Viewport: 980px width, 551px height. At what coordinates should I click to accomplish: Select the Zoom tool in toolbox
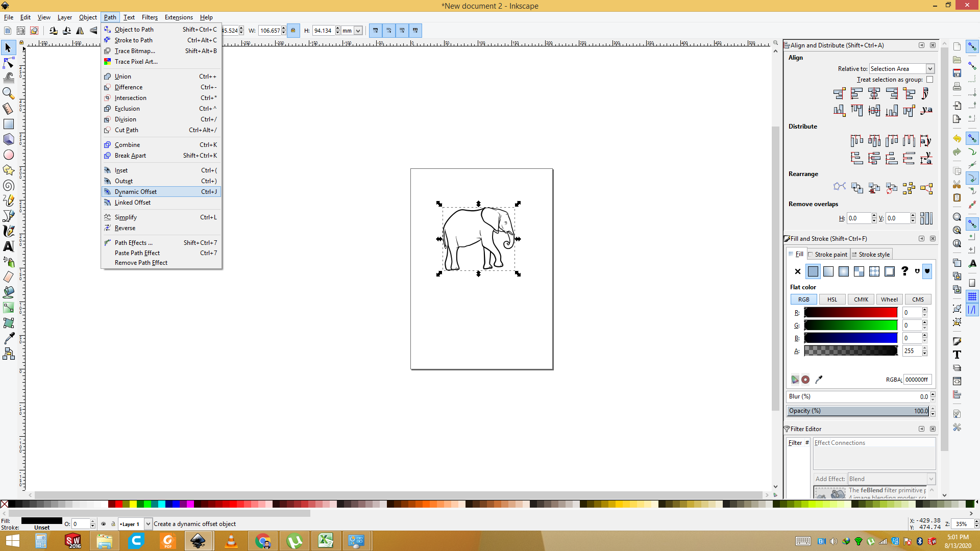point(8,93)
